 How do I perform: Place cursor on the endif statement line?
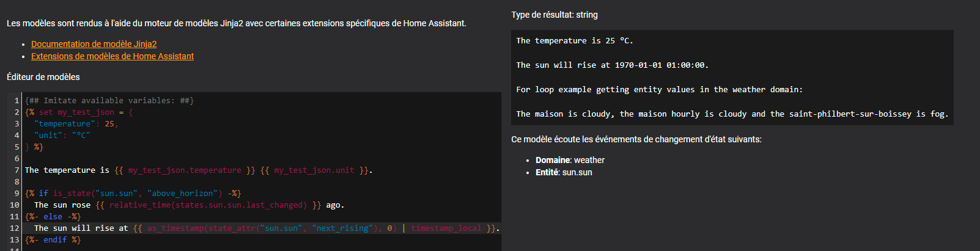click(x=54, y=240)
